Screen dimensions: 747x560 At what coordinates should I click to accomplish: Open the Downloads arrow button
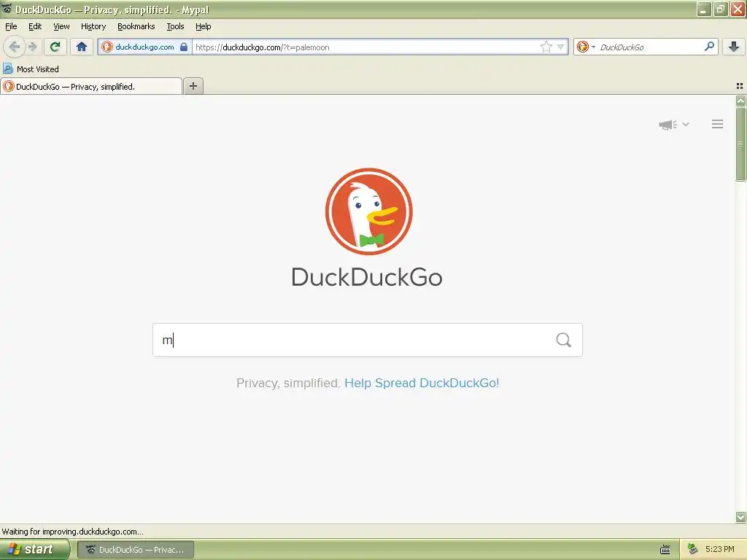(x=734, y=47)
